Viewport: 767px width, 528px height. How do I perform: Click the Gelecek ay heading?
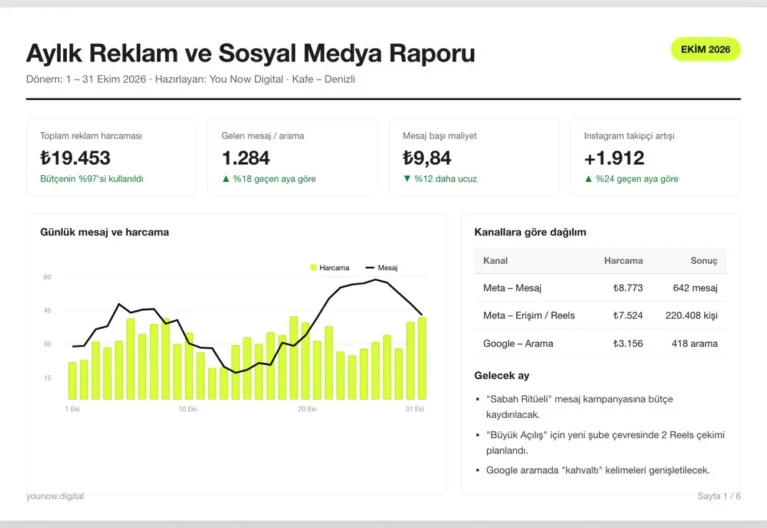coord(502,376)
